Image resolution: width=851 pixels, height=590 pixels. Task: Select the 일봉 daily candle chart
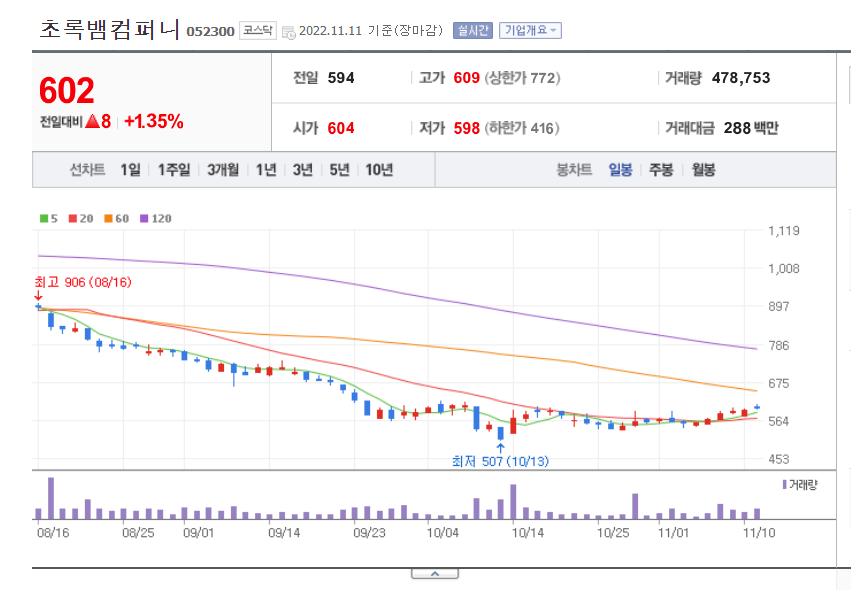coord(620,170)
